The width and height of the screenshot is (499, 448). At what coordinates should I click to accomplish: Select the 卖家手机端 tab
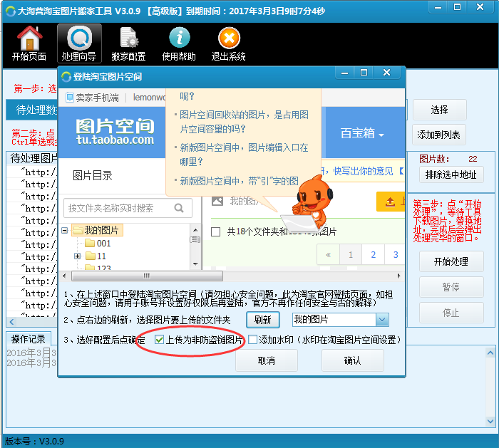tap(93, 98)
